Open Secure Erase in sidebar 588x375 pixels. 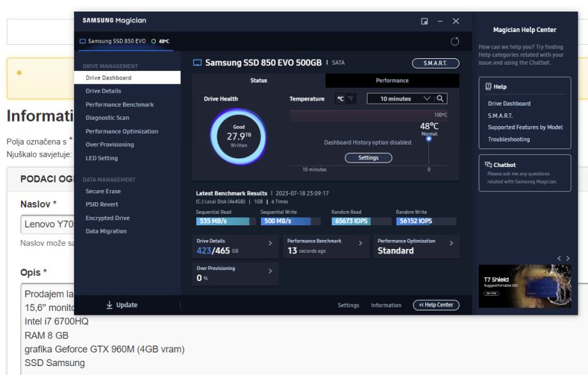click(x=103, y=191)
